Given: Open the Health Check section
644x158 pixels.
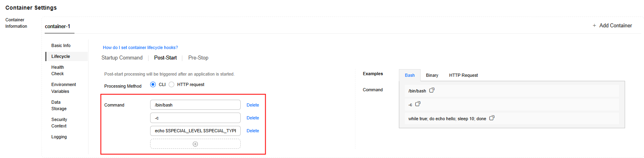Looking at the screenshot, I should point(58,70).
